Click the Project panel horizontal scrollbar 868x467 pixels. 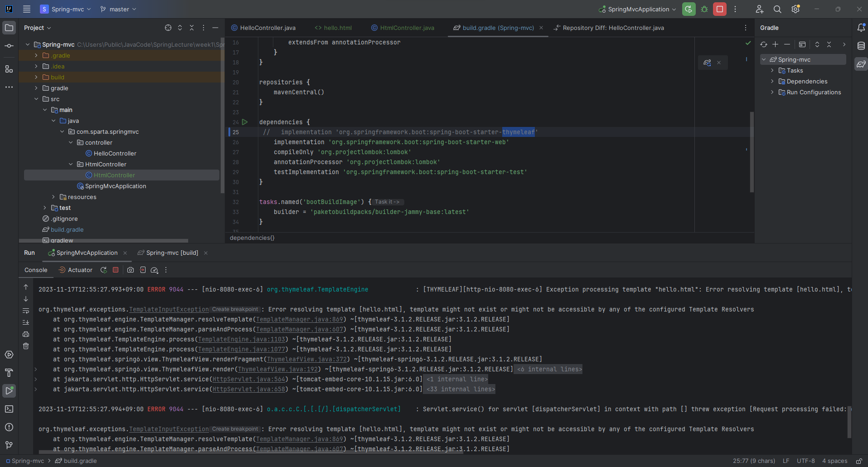(x=103, y=241)
